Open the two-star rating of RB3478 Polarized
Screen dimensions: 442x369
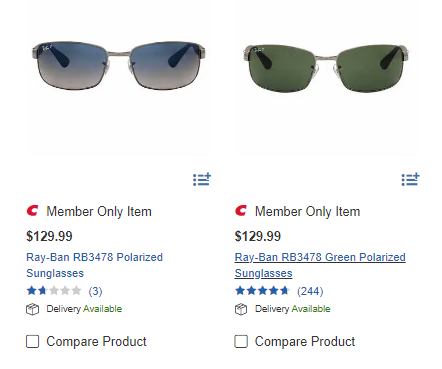click(x=54, y=291)
